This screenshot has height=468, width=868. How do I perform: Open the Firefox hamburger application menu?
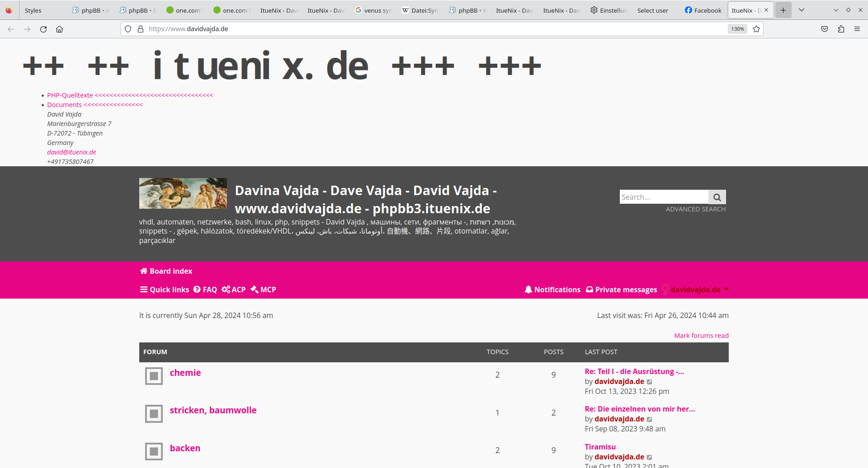click(857, 29)
